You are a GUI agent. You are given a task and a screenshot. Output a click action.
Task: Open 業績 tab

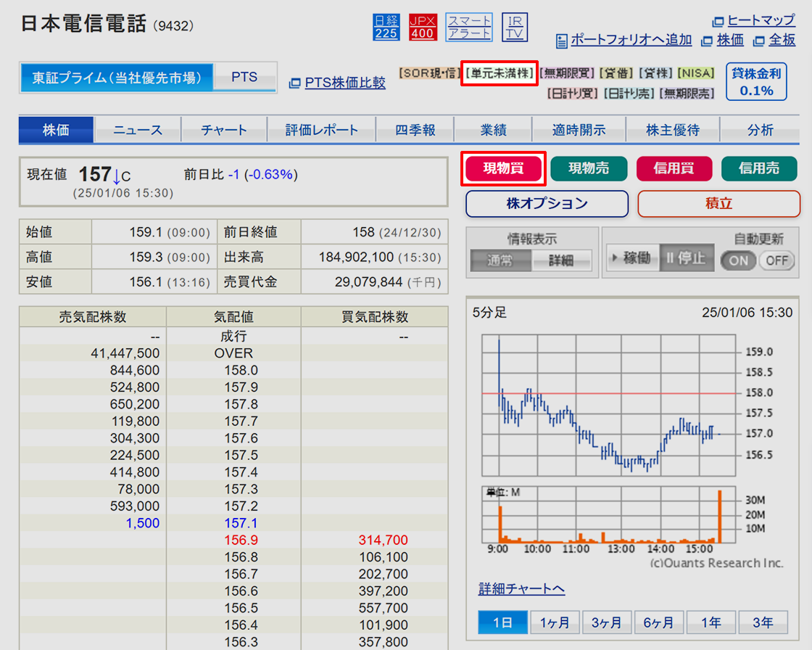493,130
